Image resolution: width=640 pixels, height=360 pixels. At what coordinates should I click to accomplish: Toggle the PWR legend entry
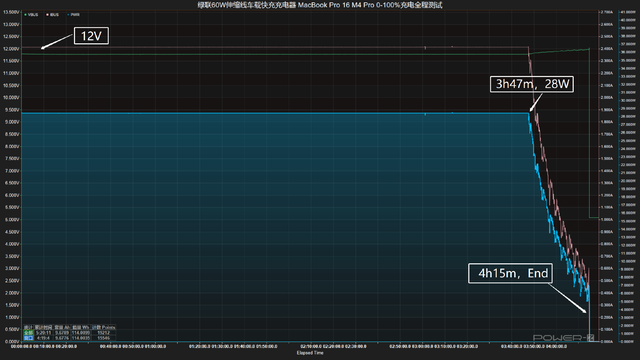pos(73,15)
